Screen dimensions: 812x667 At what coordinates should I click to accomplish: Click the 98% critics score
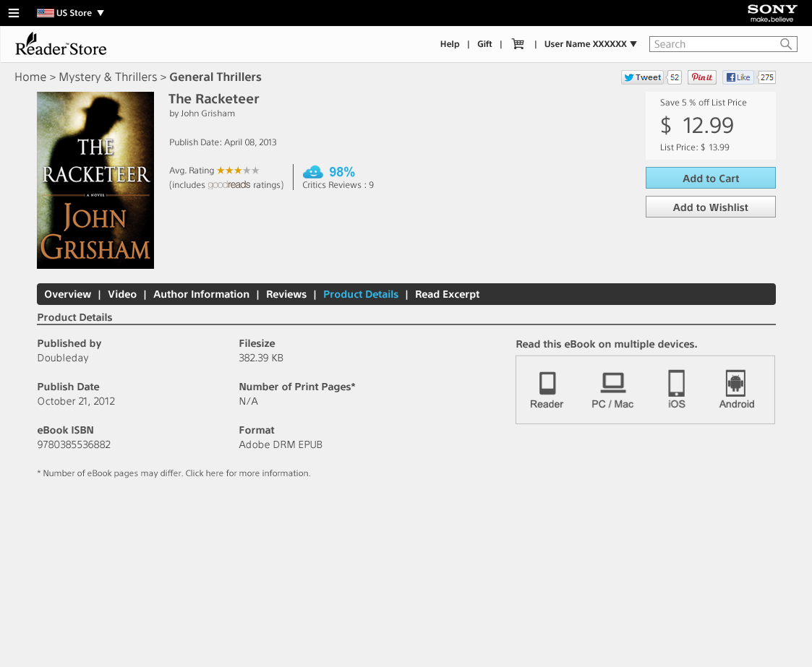(x=342, y=172)
